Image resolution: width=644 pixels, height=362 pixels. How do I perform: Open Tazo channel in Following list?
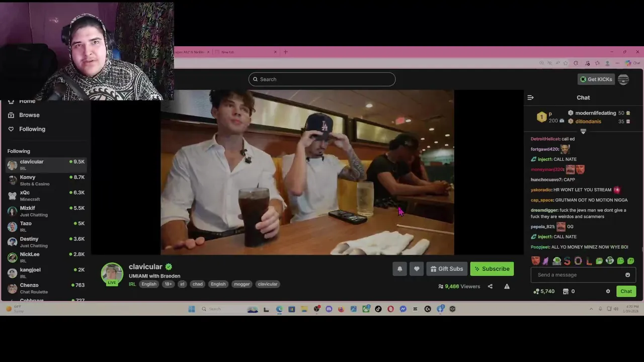point(46,226)
